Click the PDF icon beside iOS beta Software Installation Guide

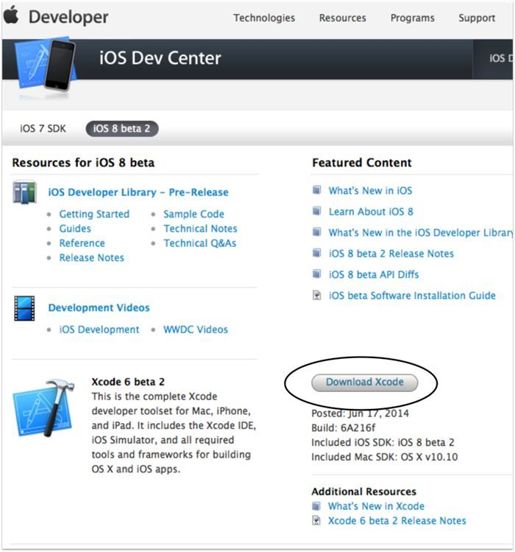pos(317,295)
